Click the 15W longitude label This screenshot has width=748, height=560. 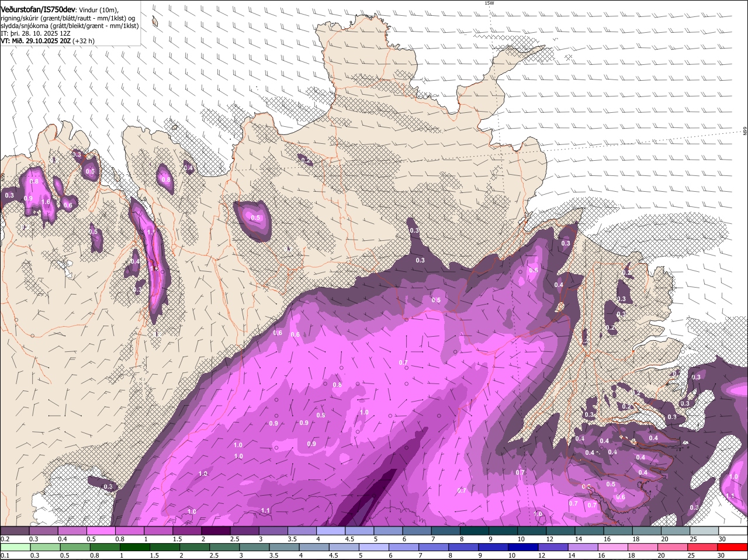(489, 3)
